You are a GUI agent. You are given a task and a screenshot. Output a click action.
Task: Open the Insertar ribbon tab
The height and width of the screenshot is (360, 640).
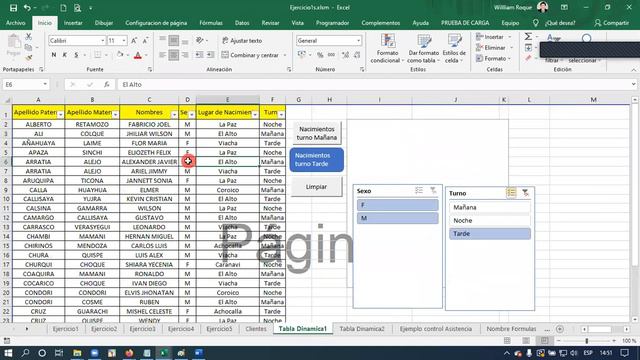pyautogui.click(x=73, y=23)
